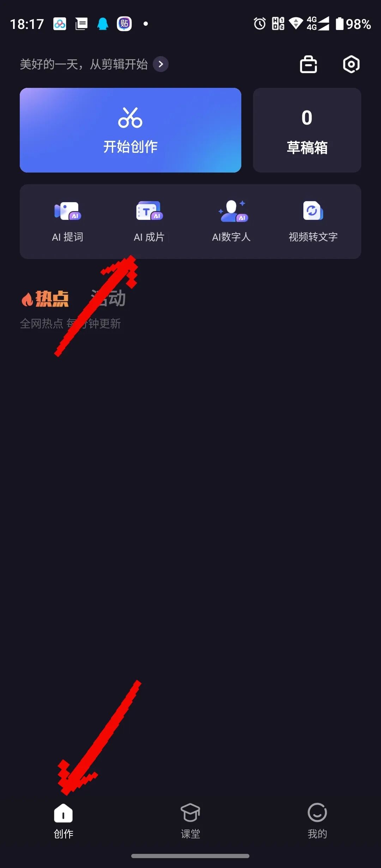
Task: Switch to the 活动 tab
Action: (108, 299)
